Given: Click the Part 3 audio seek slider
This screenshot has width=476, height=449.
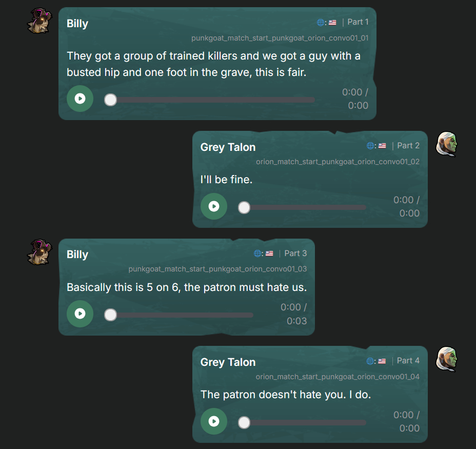Looking at the screenshot, I should [x=180, y=315].
